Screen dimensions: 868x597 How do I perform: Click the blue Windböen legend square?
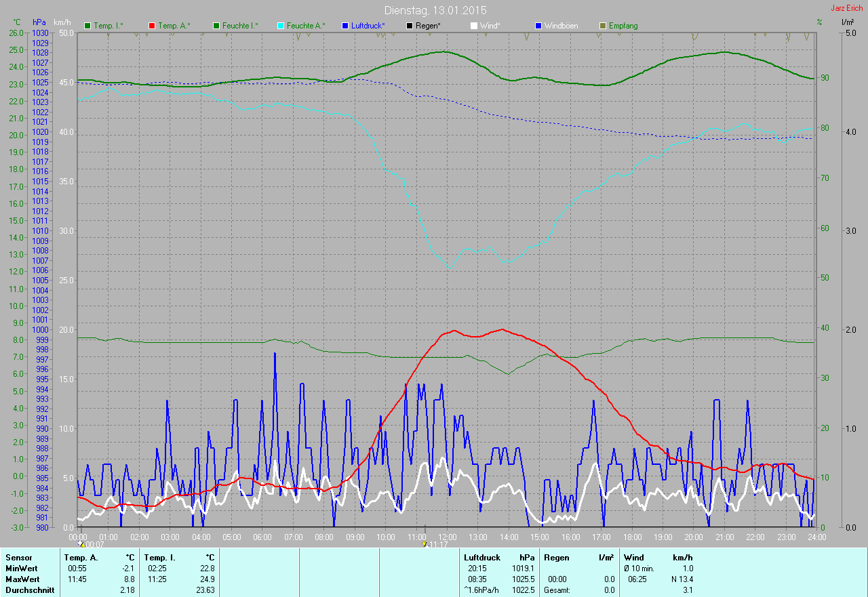click(538, 26)
